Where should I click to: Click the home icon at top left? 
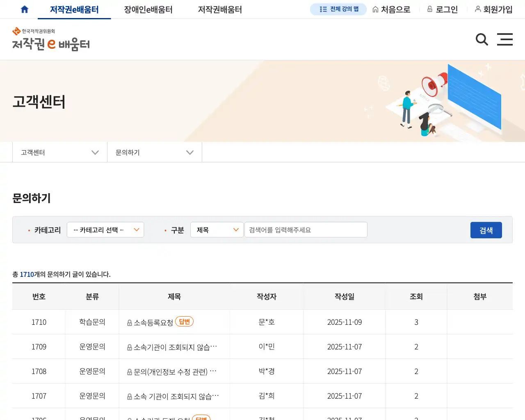click(x=24, y=9)
